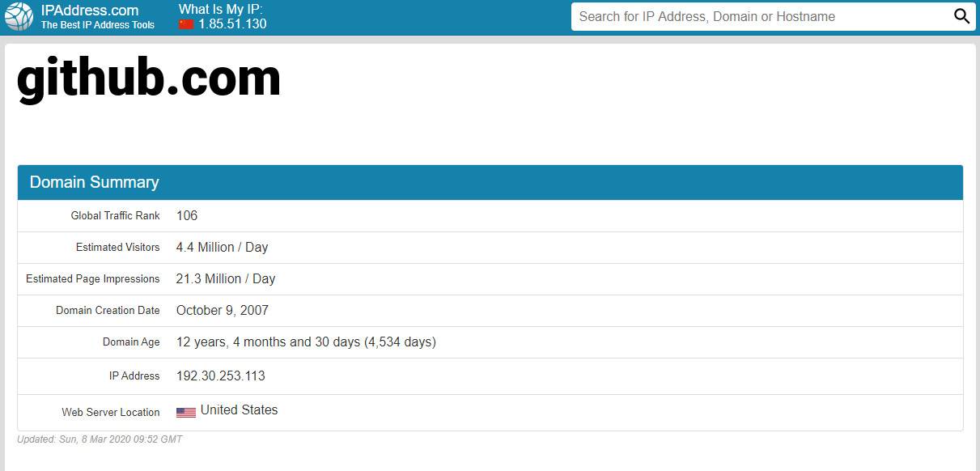Select the traffic rank value 106

187,215
